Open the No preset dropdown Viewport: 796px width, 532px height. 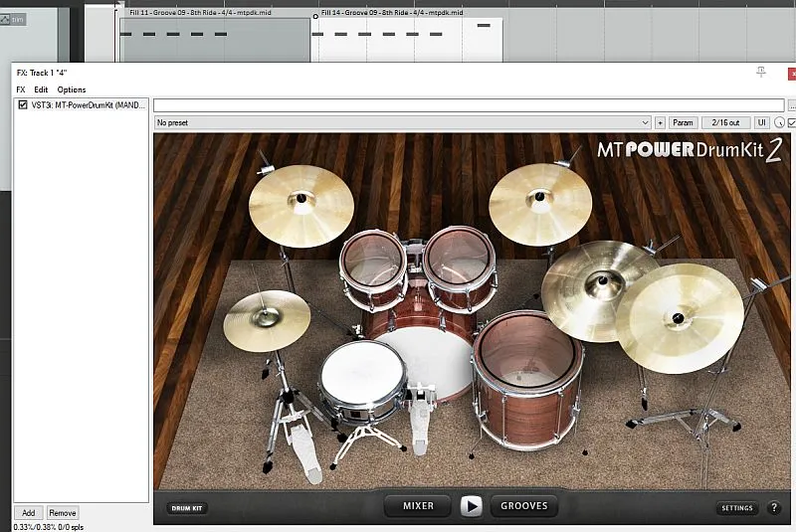coord(403,122)
